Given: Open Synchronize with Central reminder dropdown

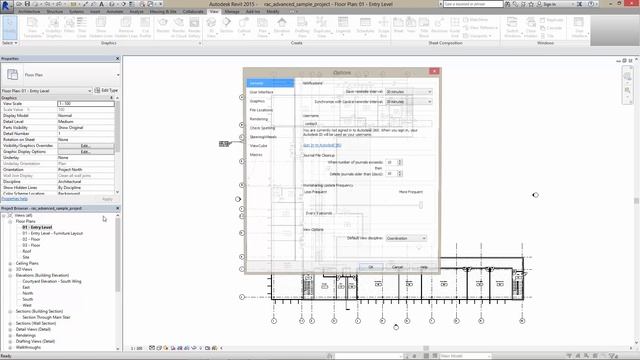Looking at the screenshot, I should (x=409, y=102).
